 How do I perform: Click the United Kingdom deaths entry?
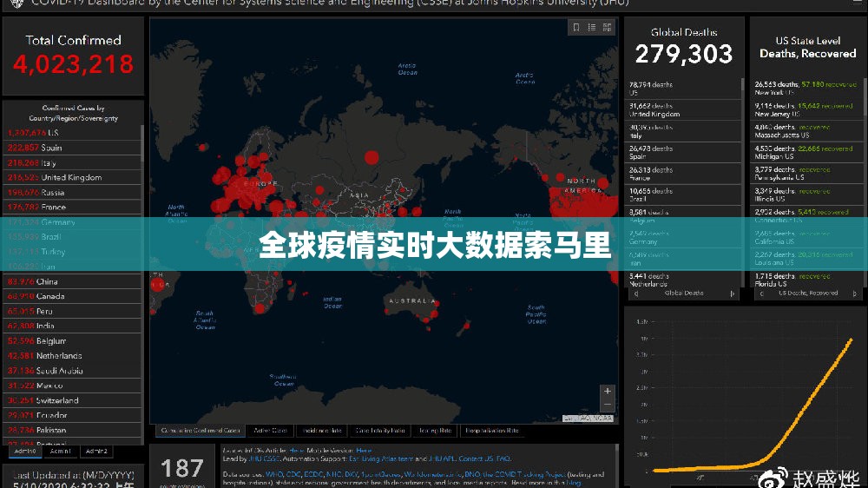pyautogui.click(x=682, y=109)
